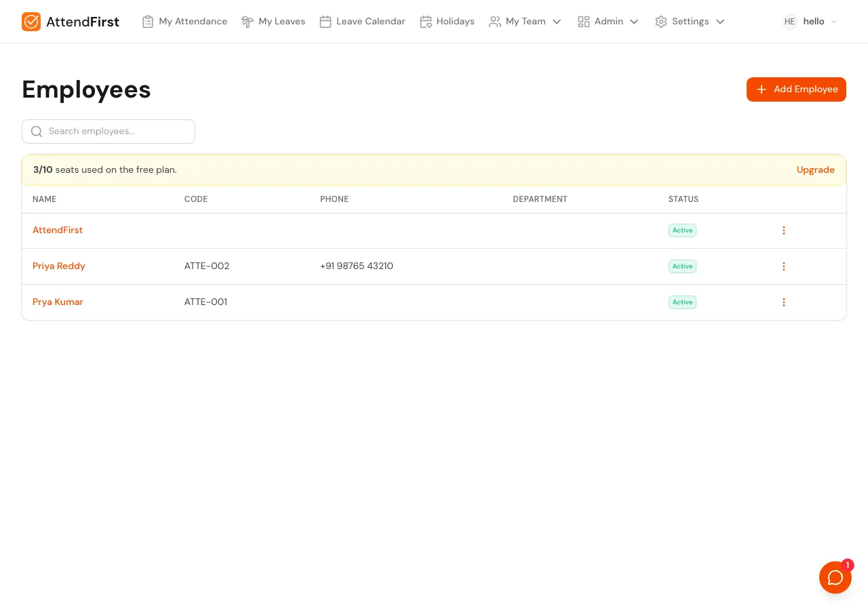Expand the Admin dropdown
The height and width of the screenshot is (610, 868).
point(634,22)
